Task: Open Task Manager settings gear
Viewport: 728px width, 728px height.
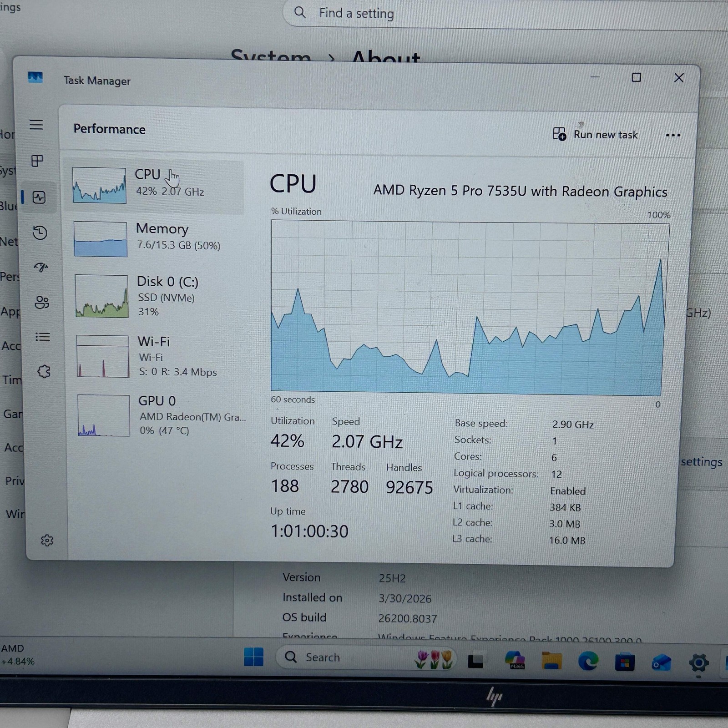Action: coord(47,540)
